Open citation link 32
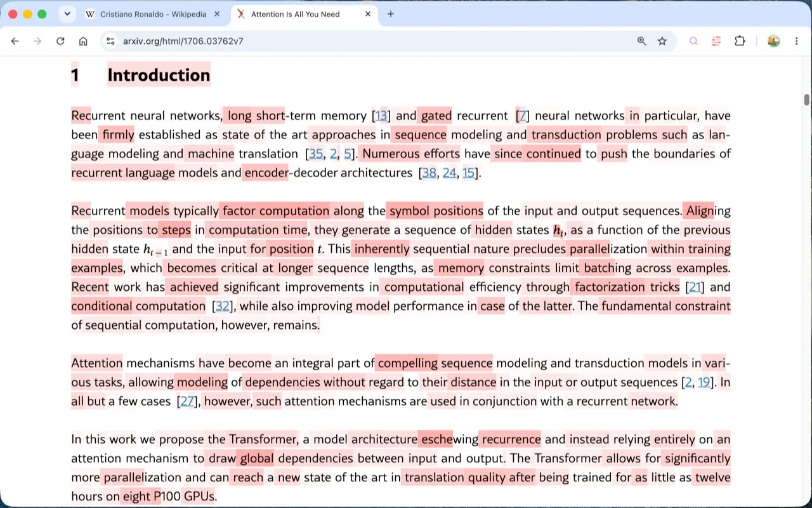 pyautogui.click(x=223, y=306)
